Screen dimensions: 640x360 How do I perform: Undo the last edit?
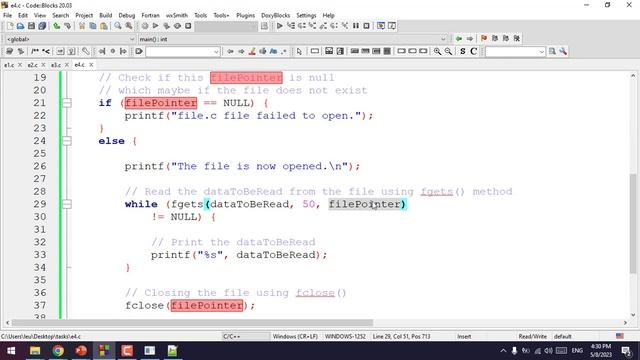pos(57,26)
